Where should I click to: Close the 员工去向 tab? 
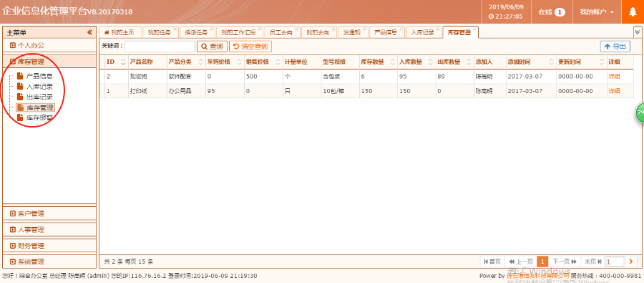[296, 29]
